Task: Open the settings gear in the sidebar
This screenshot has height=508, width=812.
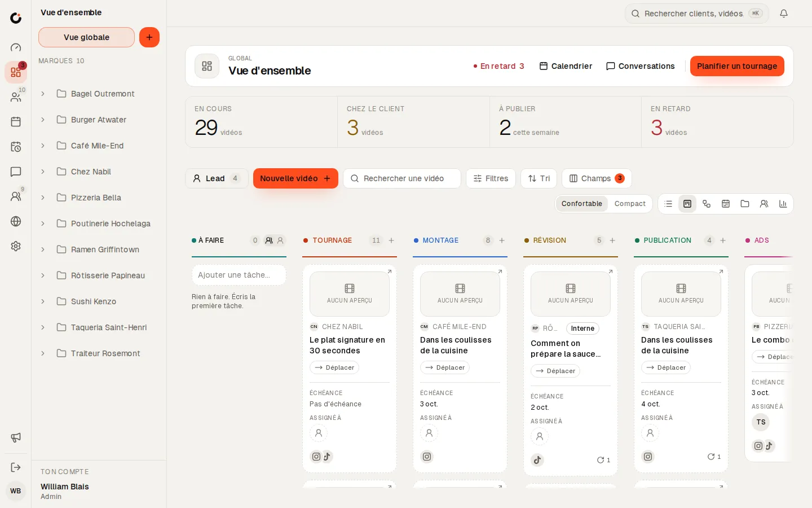Action: [x=16, y=246]
